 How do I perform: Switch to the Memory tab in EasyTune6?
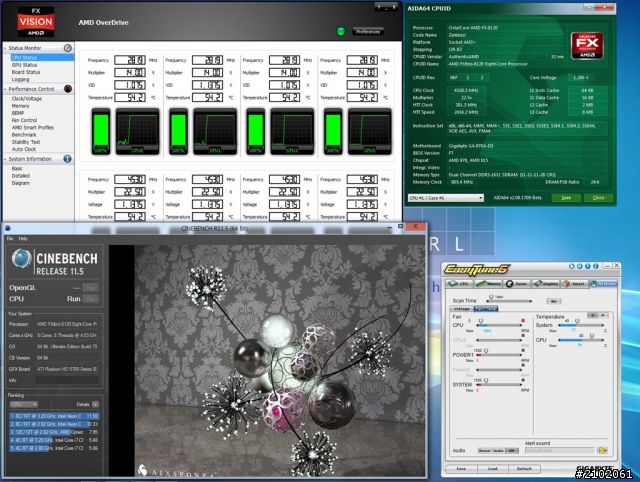(488, 284)
